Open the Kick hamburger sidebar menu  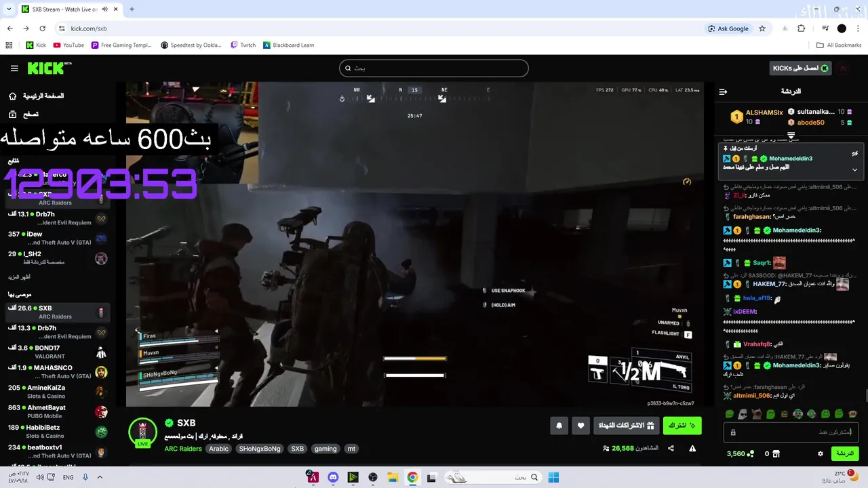click(14, 68)
